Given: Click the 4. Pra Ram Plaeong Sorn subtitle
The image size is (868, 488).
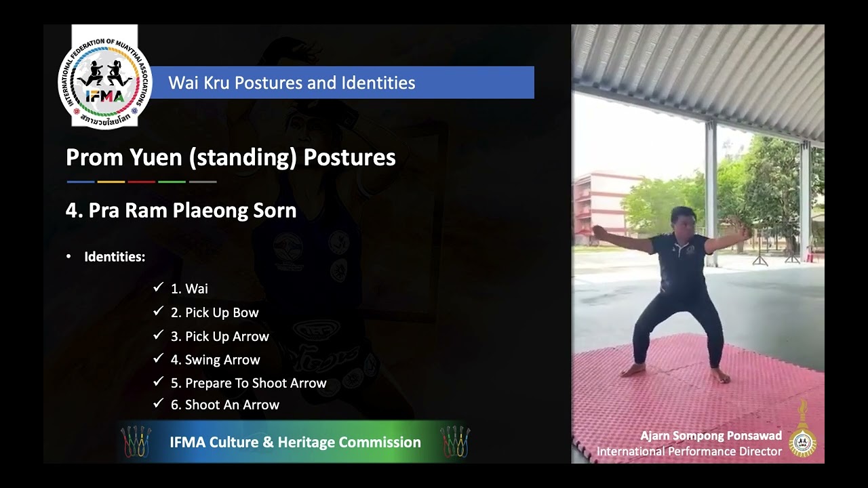Looking at the screenshot, I should [181, 211].
